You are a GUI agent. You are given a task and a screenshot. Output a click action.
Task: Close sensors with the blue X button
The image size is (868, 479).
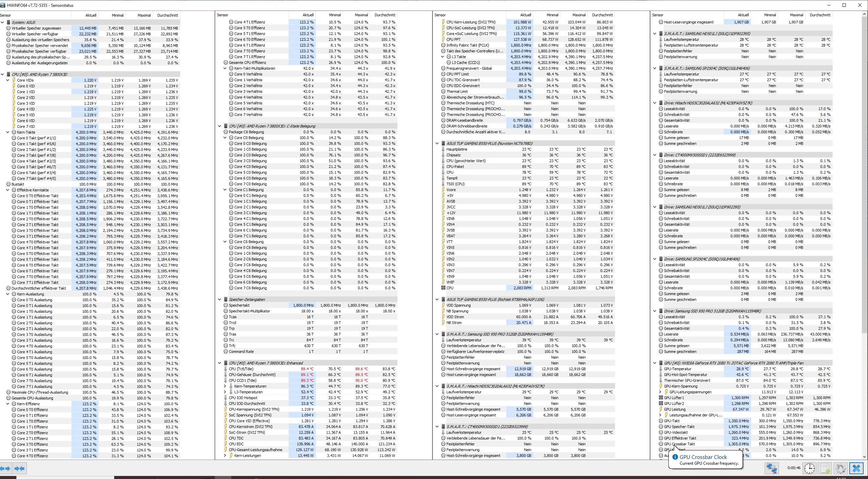(856, 468)
